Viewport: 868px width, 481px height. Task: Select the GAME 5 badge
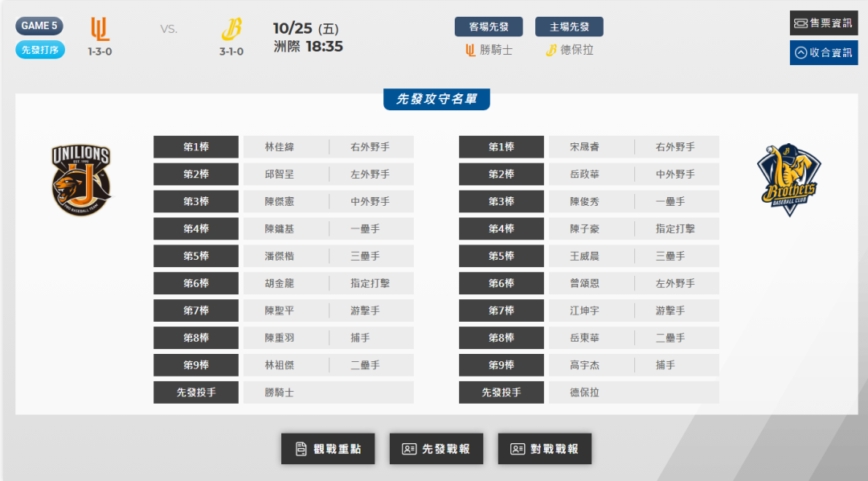39,26
